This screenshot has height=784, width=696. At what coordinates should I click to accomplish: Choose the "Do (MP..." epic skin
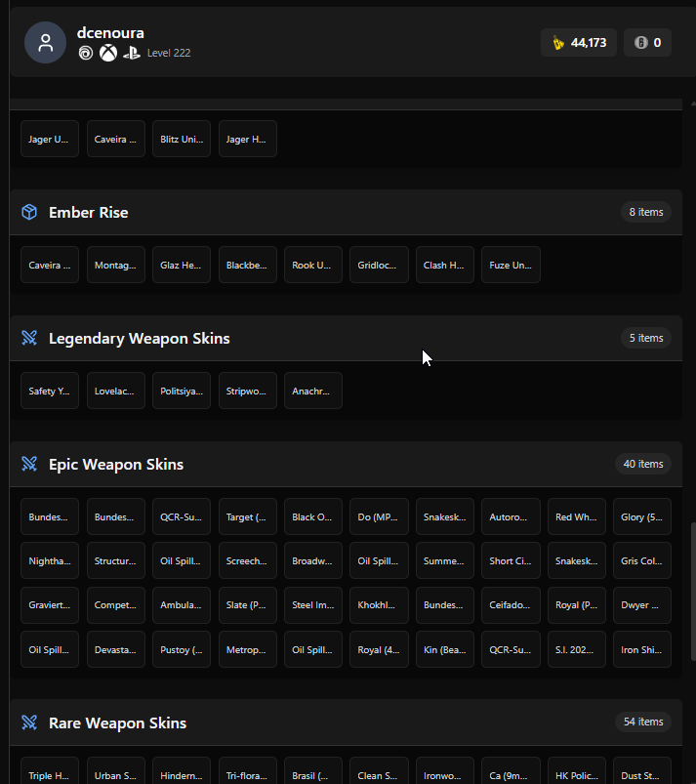379,517
